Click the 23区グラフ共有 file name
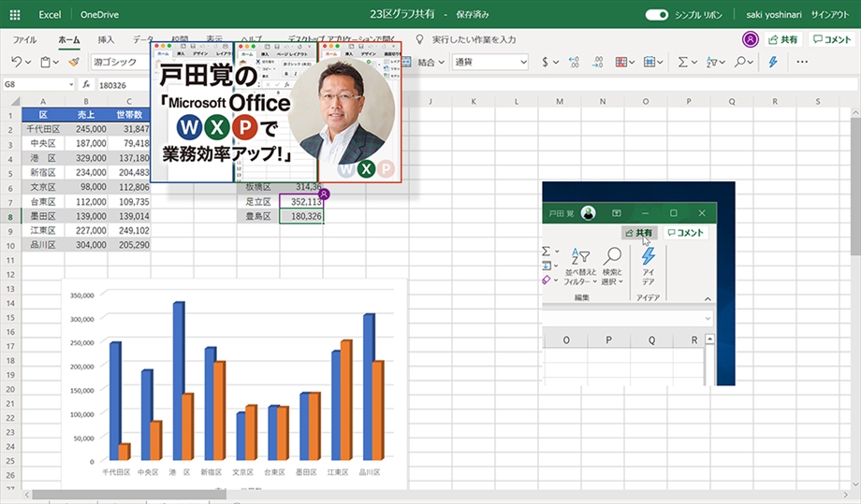This screenshot has height=504, width=861. (402, 15)
